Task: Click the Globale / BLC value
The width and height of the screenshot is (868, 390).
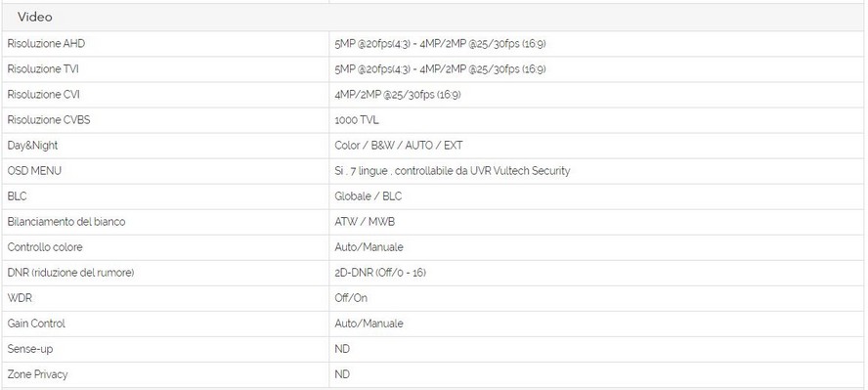Action: [369, 196]
